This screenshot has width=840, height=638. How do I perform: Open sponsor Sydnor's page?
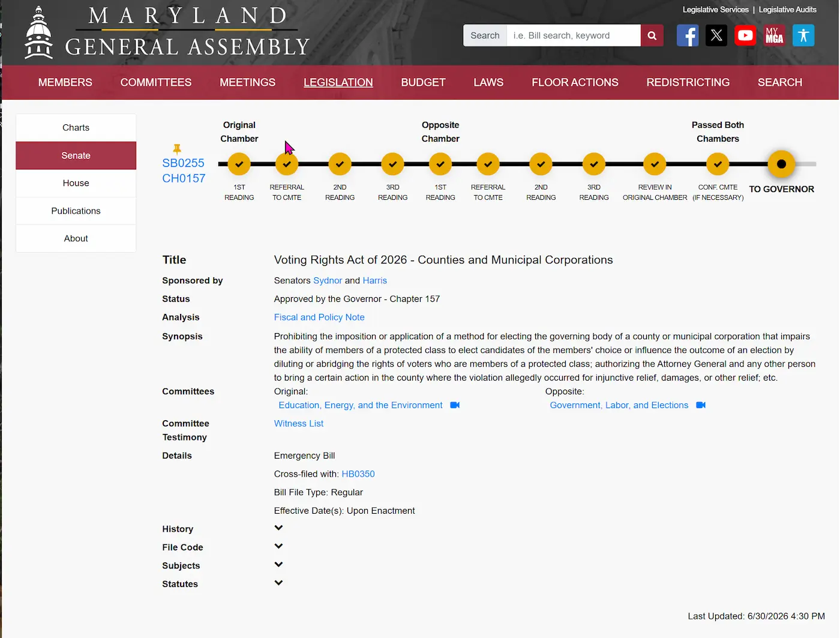pos(328,280)
